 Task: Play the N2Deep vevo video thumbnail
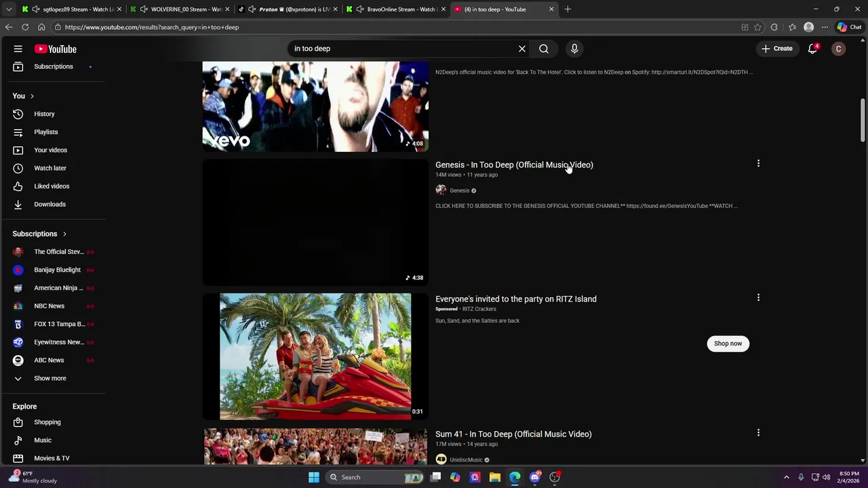point(315,106)
